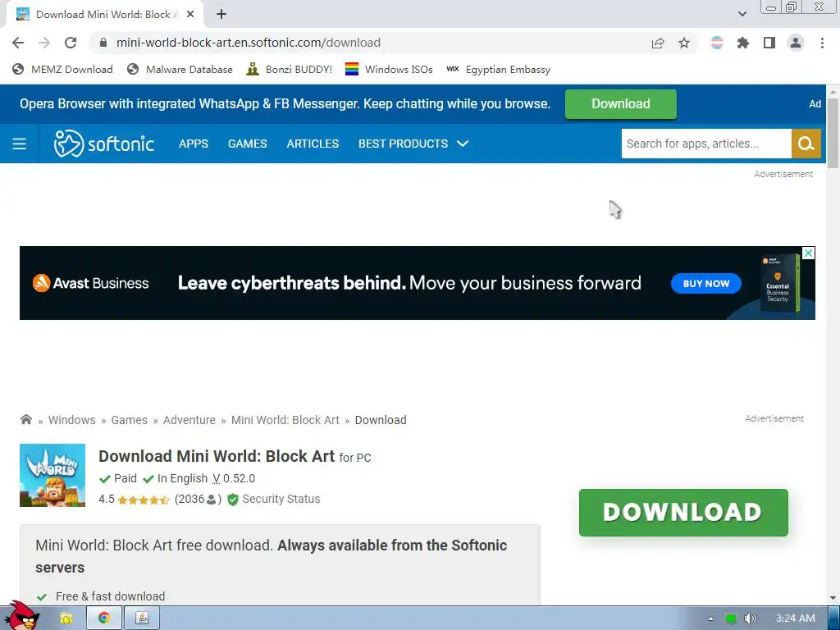Click the Softonic logo
840x630 pixels.
click(104, 144)
